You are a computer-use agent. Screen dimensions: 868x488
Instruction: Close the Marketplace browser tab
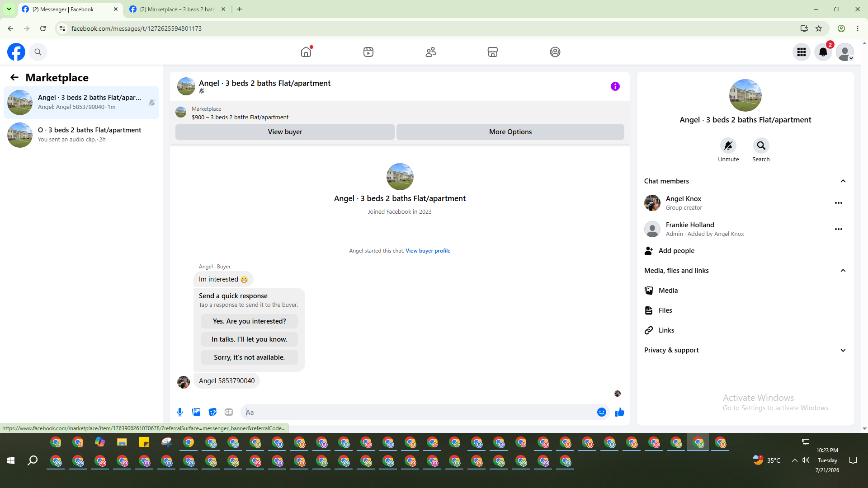tap(223, 9)
